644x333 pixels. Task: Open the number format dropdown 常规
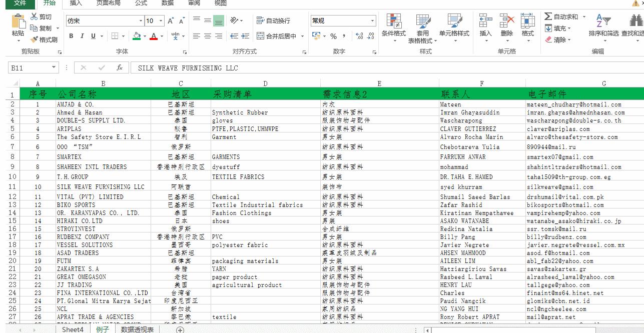[x=372, y=21]
